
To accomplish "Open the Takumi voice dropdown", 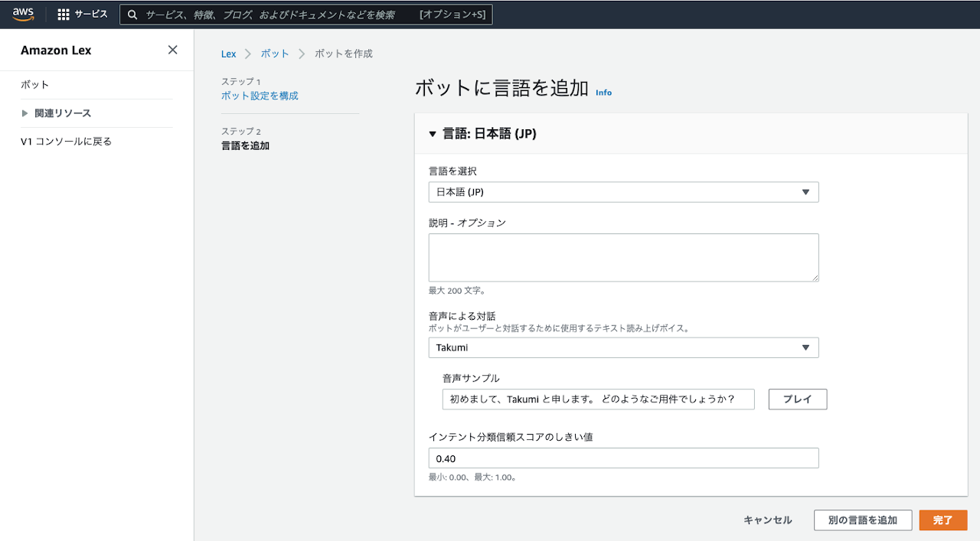I will click(x=623, y=347).
